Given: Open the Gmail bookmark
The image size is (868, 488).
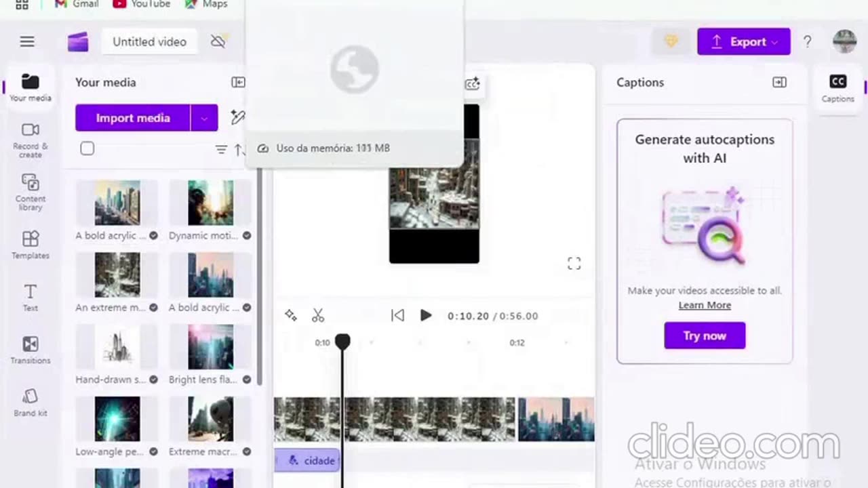Looking at the screenshot, I should pos(77,4).
